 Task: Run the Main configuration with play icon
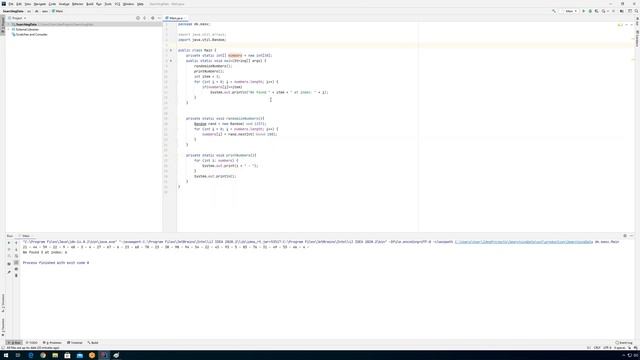(583, 11)
